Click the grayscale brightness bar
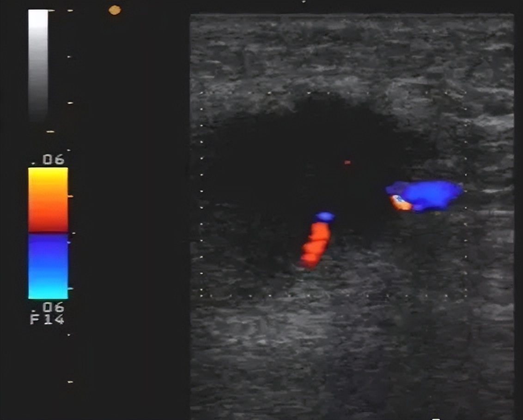The image size is (523, 420). (x=38, y=66)
